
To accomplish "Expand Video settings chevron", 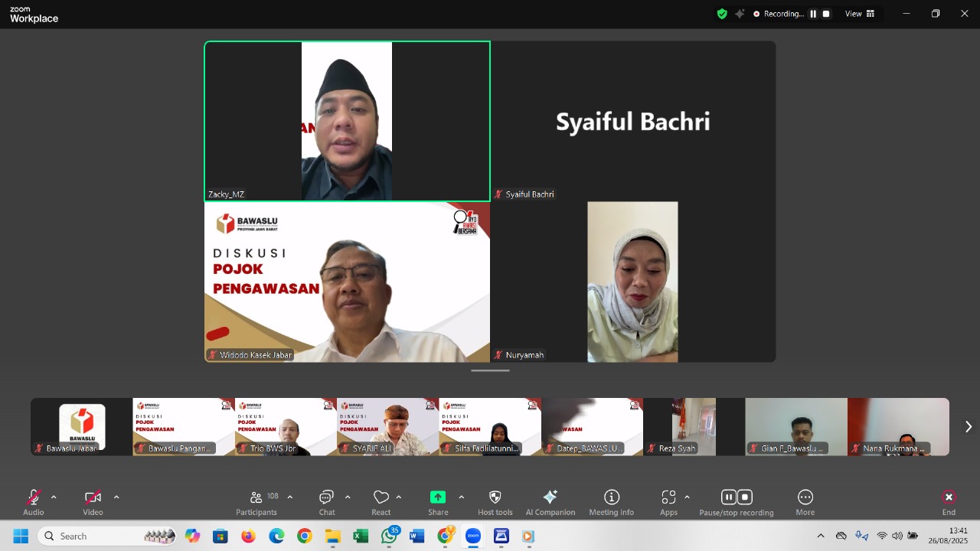I will point(116,496).
